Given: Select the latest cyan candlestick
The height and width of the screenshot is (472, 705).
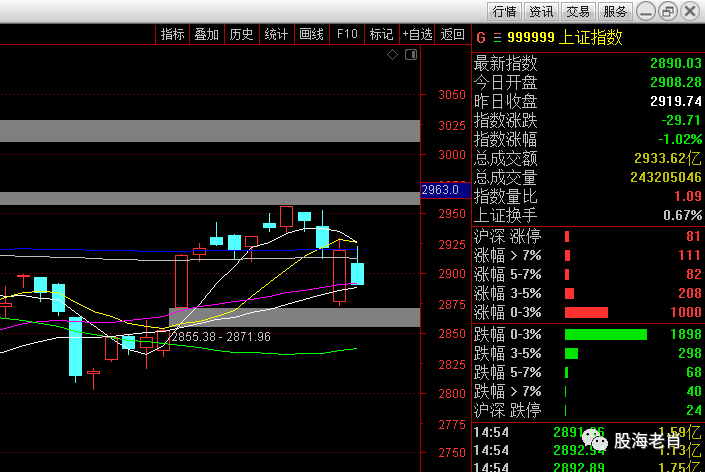Looking at the screenshot, I should pos(357,273).
